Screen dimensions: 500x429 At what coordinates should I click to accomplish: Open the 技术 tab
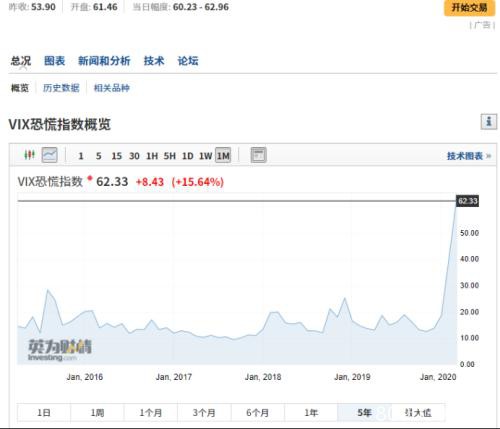pyautogui.click(x=154, y=61)
